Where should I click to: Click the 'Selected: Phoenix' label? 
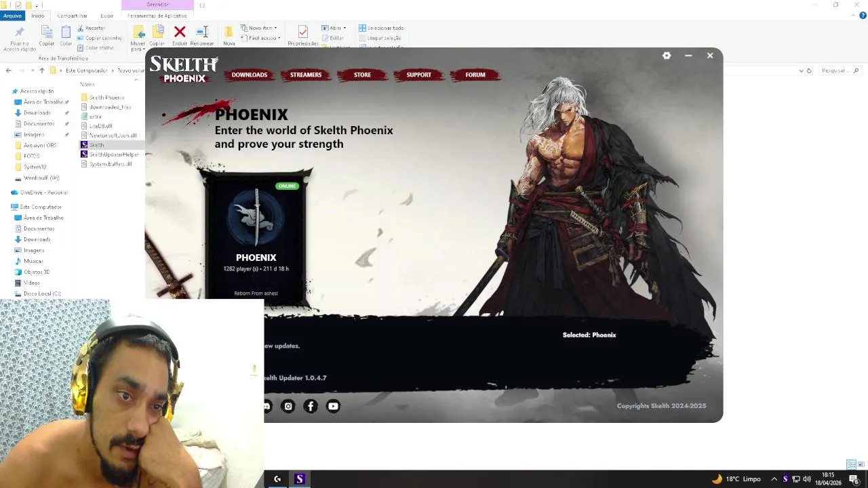coord(589,335)
